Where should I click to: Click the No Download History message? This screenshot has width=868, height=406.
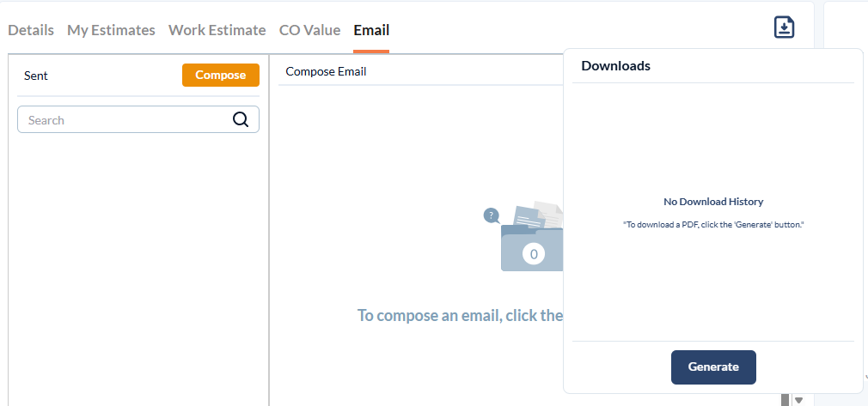click(713, 202)
